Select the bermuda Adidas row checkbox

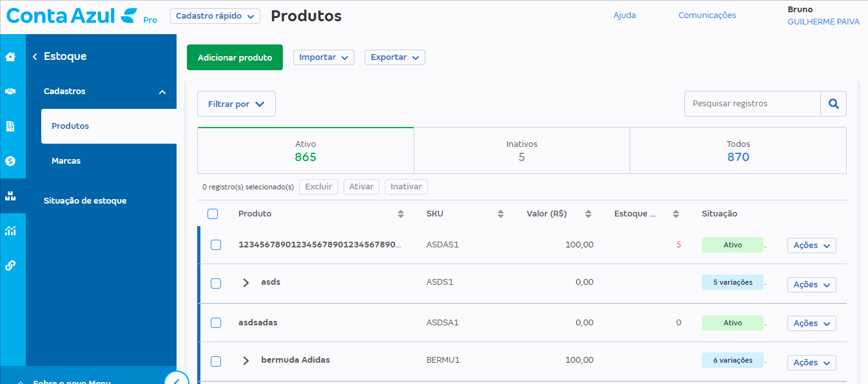tap(216, 361)
